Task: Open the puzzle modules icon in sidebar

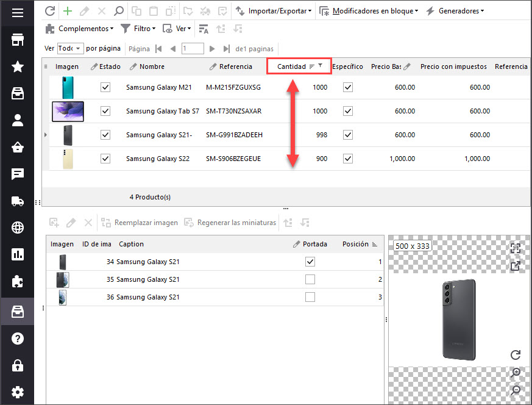Action: point(17,281)
